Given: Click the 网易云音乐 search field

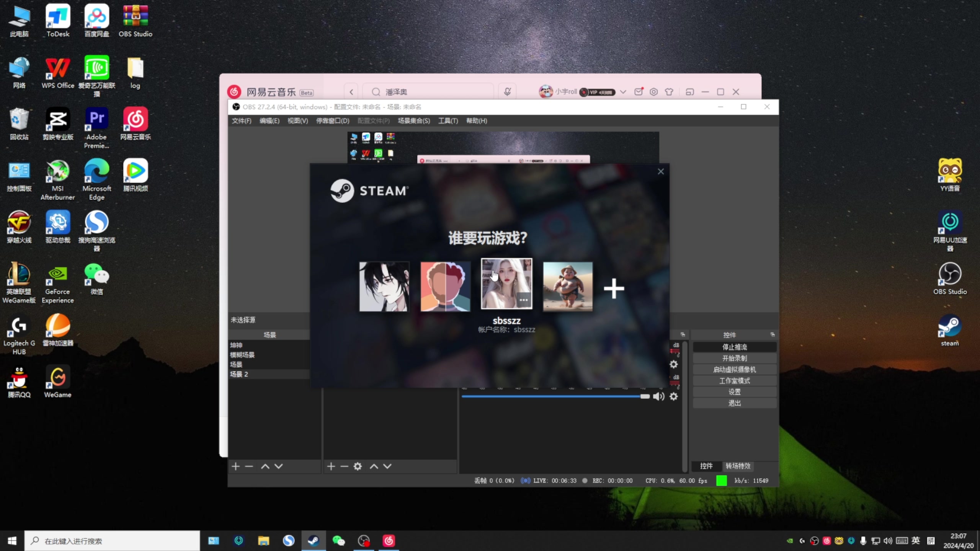Looking at the screenshot, I should (x=428, y=92).
